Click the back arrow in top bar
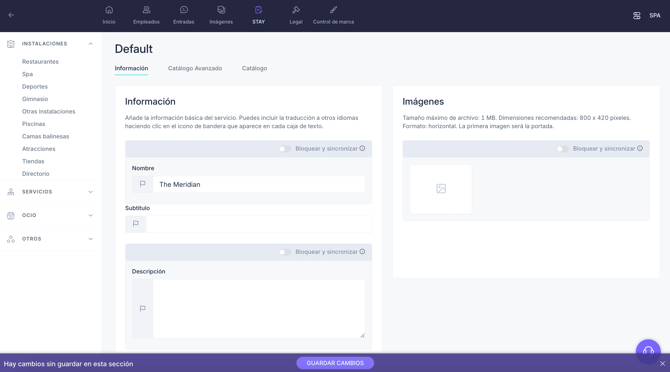The width and height of the screenshot is (670, 372). [11, 15]
